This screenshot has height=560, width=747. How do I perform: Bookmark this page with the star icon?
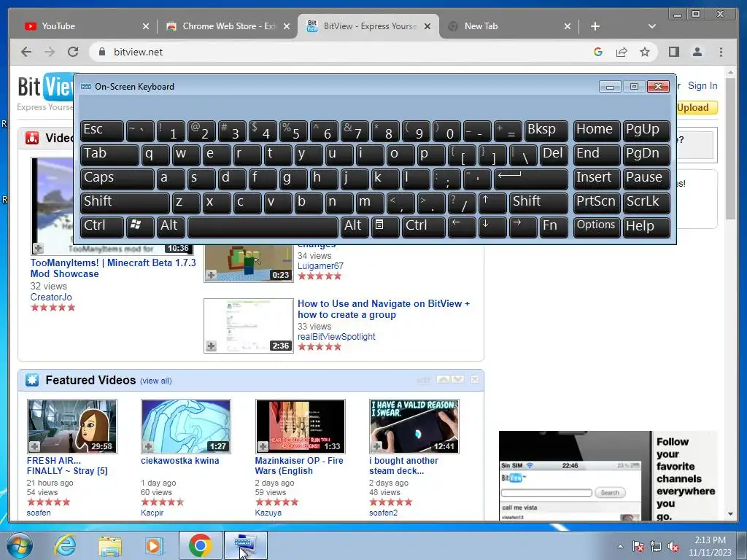[645, 52]
